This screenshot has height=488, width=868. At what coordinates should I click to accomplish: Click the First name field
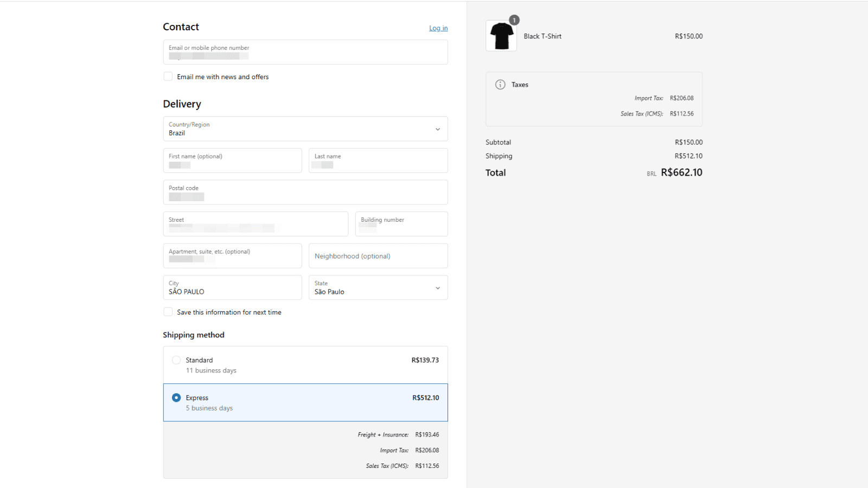[232, 160]
